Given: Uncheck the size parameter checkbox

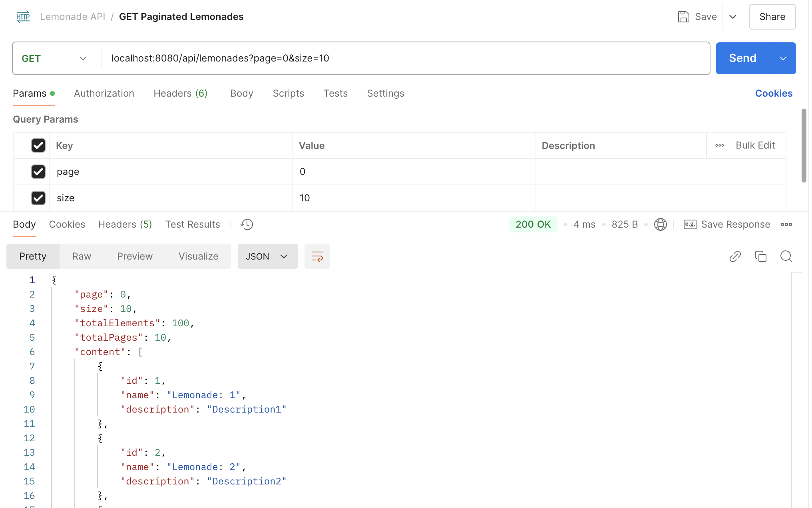Looking at the screenshot, I should pos(38,198).
